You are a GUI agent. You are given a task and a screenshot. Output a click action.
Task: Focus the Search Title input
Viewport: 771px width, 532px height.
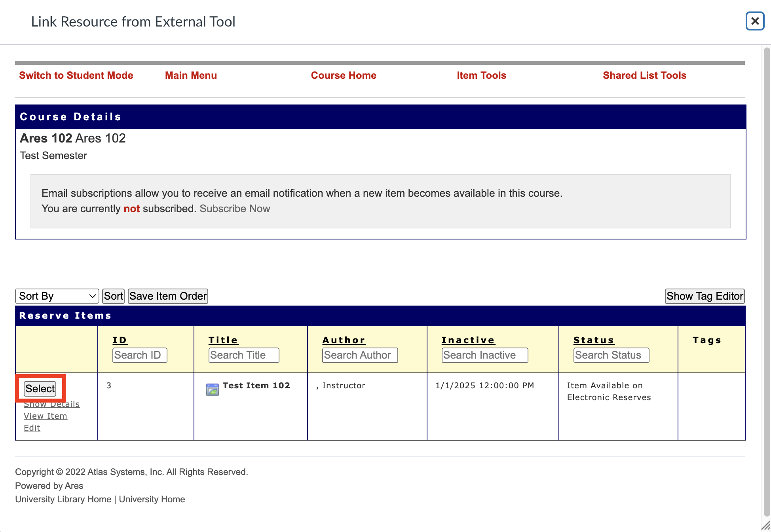(x=244, y=355)
